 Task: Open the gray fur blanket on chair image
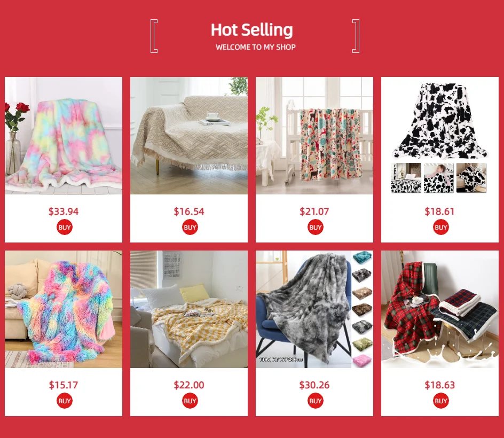click(x=304, y=309)
